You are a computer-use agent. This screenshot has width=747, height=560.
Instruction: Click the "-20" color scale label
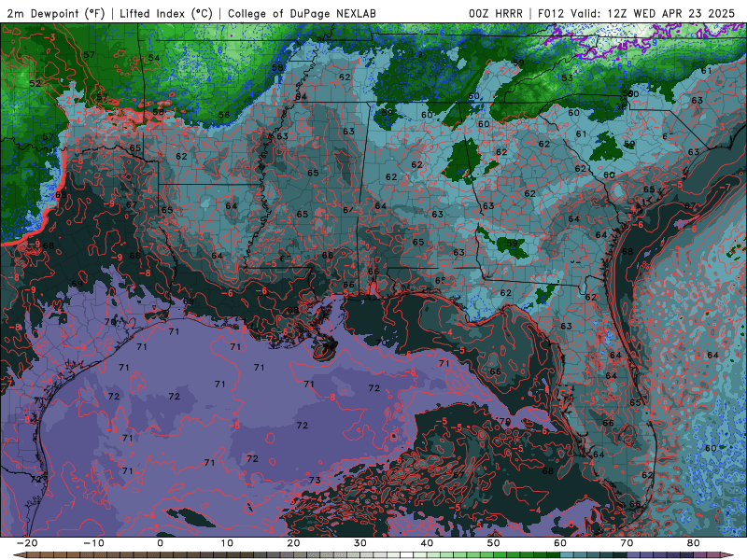[26, 543]
